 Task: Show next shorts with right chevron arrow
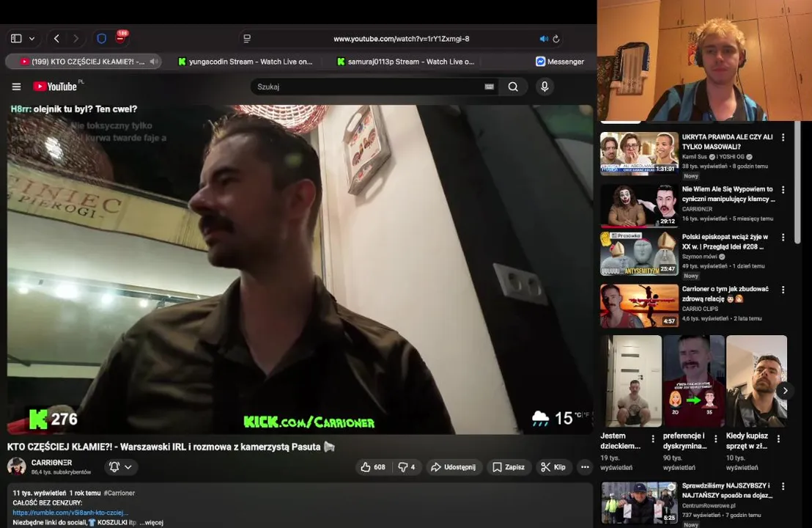coord(785,391)
